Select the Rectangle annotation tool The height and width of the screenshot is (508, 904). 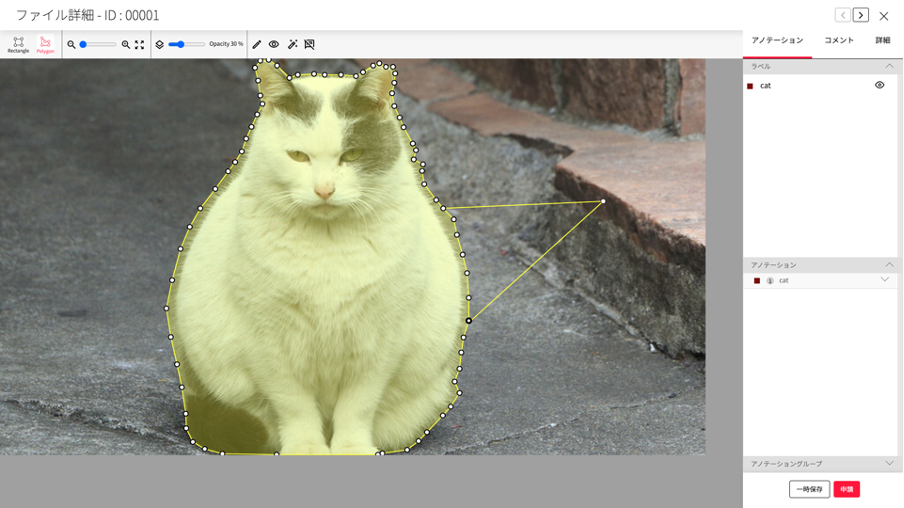coord(18,44)
